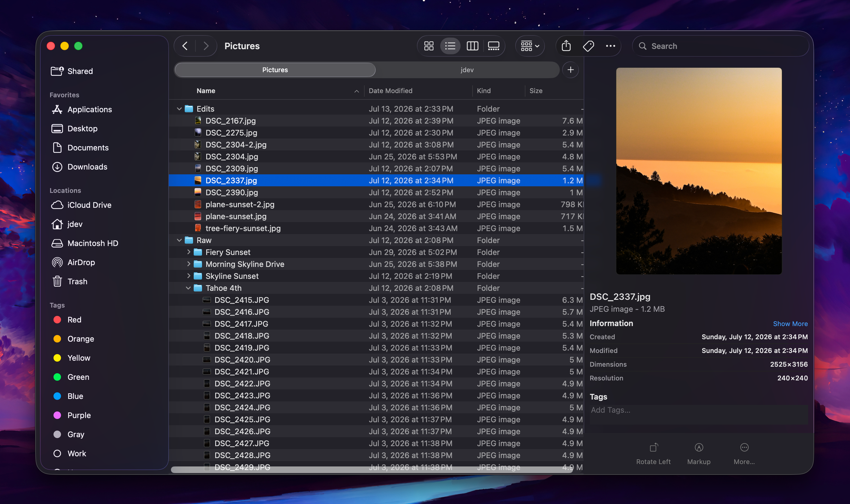Select the Skyline Sunset folder row
This screenshot has height=504, width=850.
point(376,276)
